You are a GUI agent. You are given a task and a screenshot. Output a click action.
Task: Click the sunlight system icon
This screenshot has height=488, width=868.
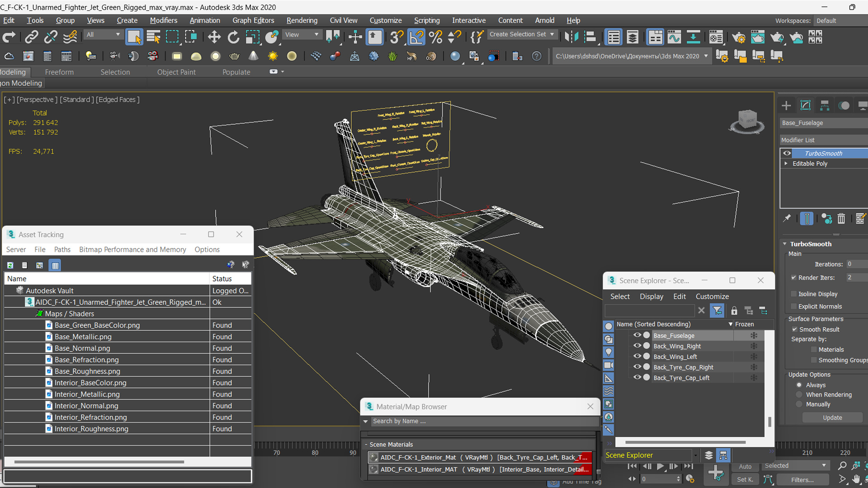(x=273, y=56)
